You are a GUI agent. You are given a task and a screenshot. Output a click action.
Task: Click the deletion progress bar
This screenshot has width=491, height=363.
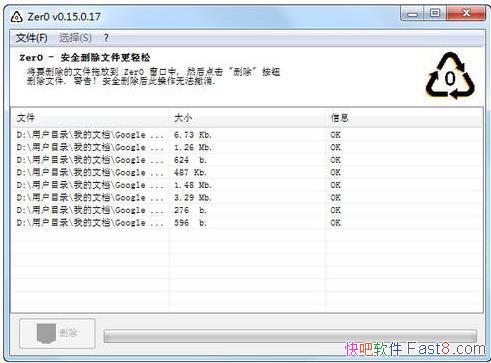click(x=290, y=336)
